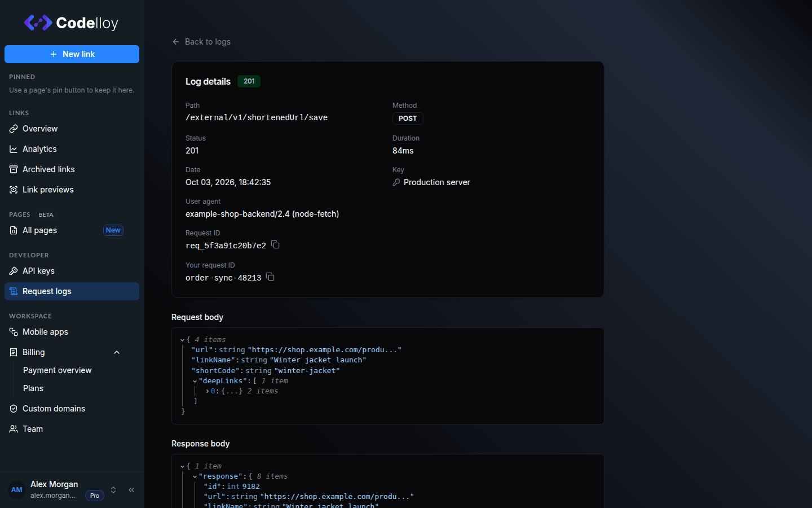Collapse the Billing submenu chevron
The height and width of the screenshot is (508, 812).
point(117,352)
